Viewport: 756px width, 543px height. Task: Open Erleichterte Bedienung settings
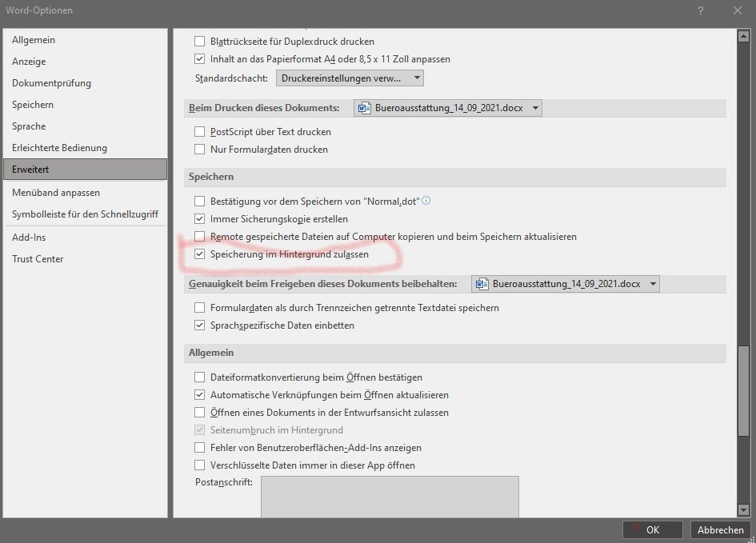[85, 148]
